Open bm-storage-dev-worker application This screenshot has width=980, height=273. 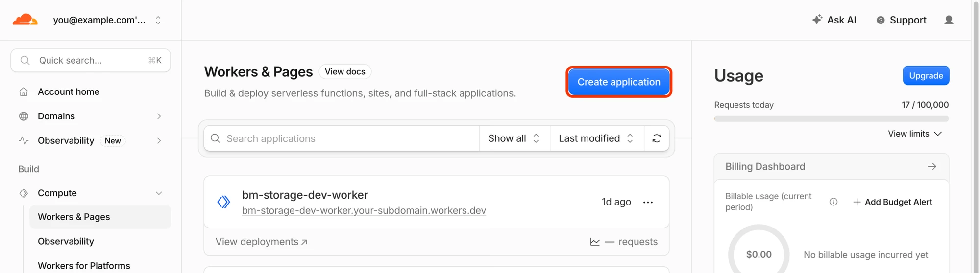tap(305, 195)
